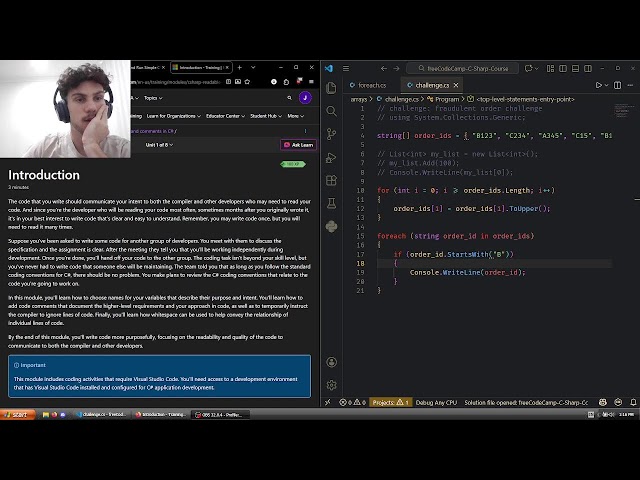Image resolution: width=640 pixels, height=480 pixels.
Task: Go back with VS Code back arrow
Action: (x=384, y=68)
